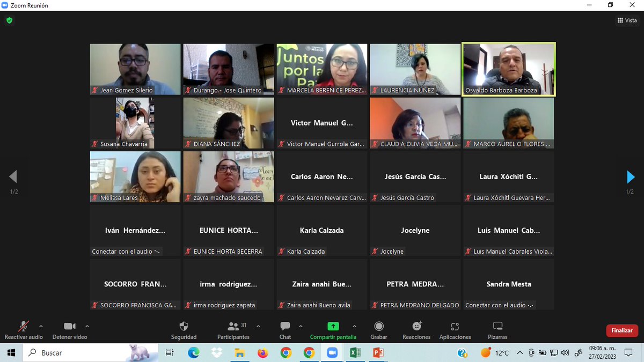Click the SOCORRO FRANCISCA tile
The width and height of the screenshot is (644, 362).
tap(135, 284)
